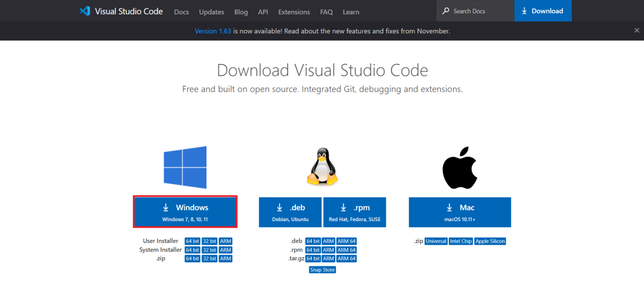The height and width of the screenshot is (307, 644).
Task: Follow the Version 1.63 link
Action: [x=213, y=31]
